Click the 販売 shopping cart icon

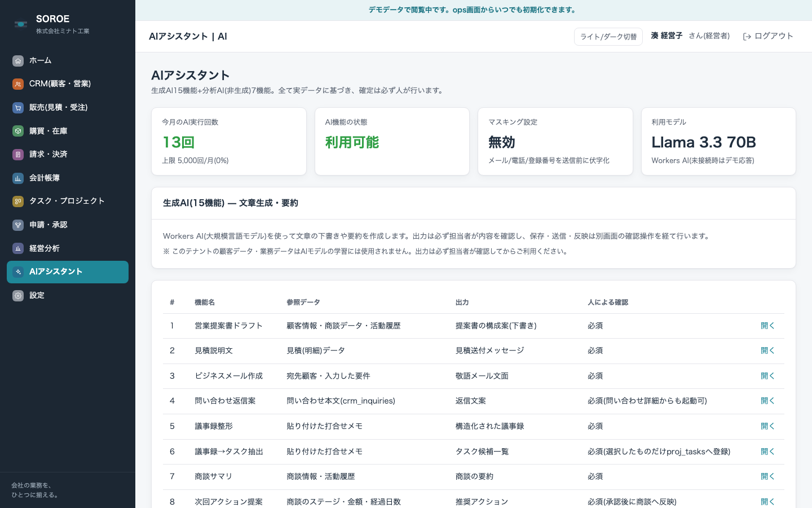(18, 107)
